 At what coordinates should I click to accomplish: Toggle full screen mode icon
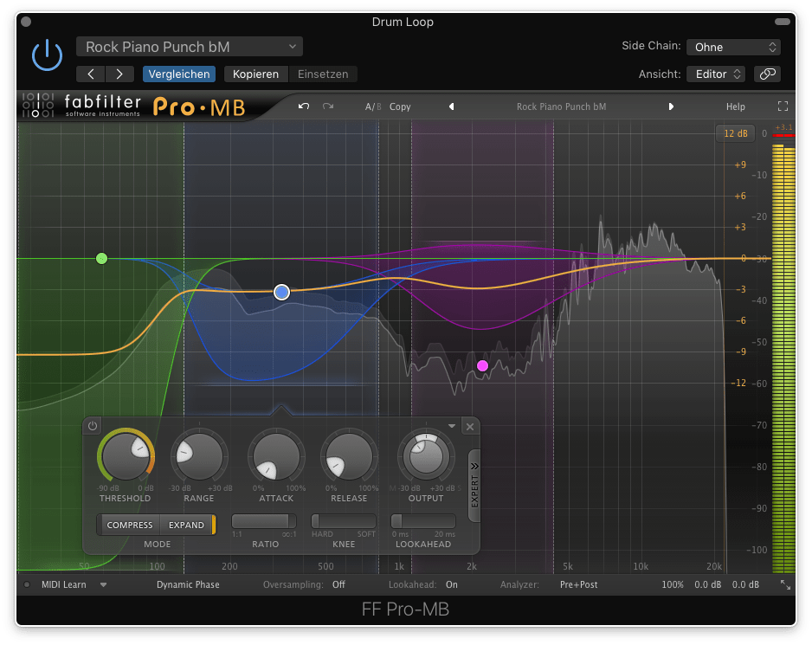click(783, 106)
